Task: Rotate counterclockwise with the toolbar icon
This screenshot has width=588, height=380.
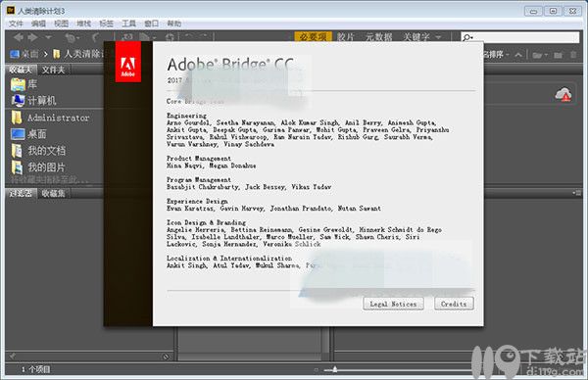Action: [189, 36]
